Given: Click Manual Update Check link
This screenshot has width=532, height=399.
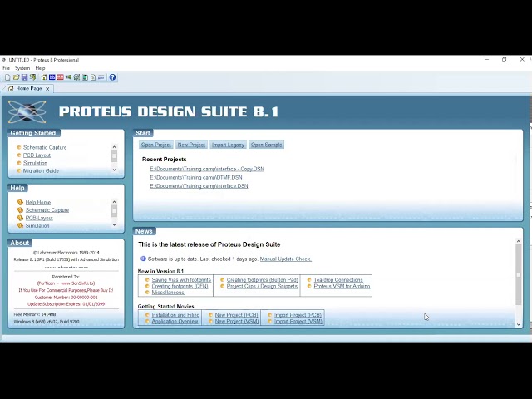Looking at the screenshot, I should coord(286,259).
